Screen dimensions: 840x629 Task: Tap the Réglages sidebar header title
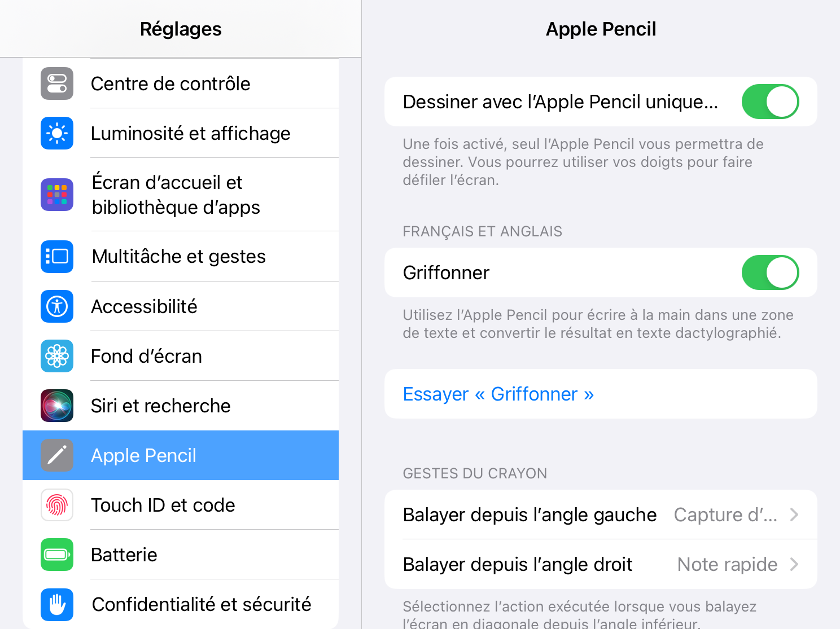pos(181,29)
